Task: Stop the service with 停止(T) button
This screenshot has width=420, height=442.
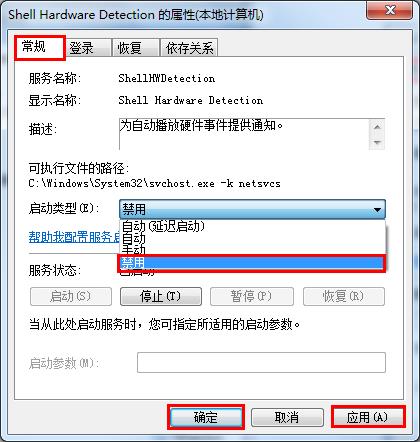Action: 161,296
